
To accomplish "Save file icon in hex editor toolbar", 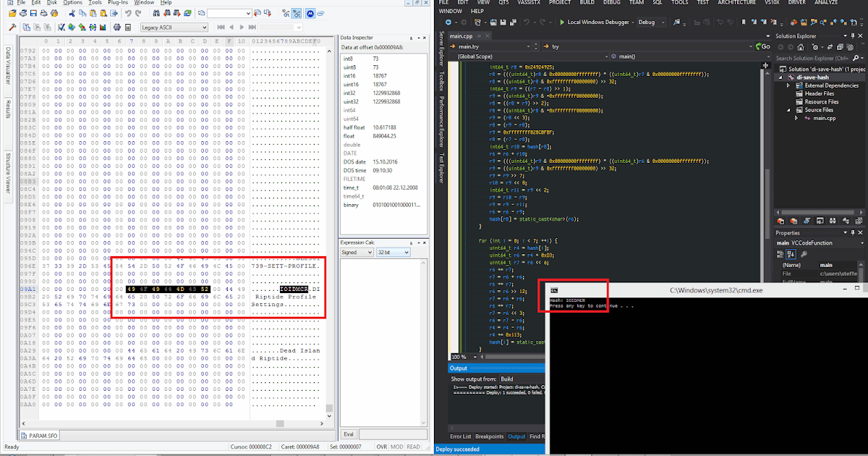I will click(x=33, y=13).
